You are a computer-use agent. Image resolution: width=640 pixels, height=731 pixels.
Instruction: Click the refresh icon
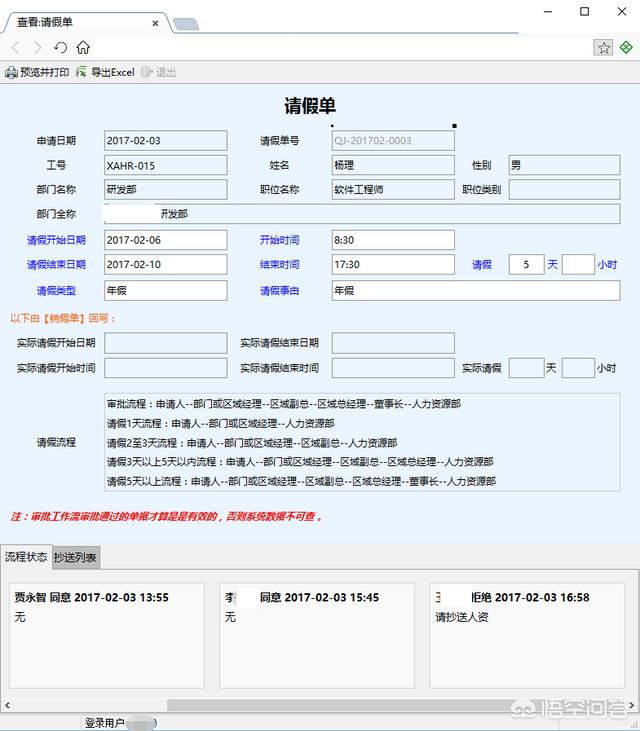61,48
